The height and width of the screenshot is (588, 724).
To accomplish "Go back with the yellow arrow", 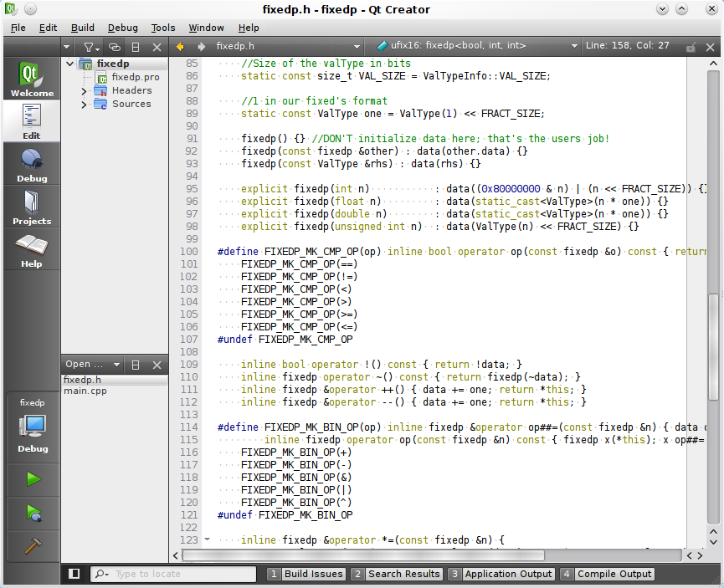I will [180, 47].
